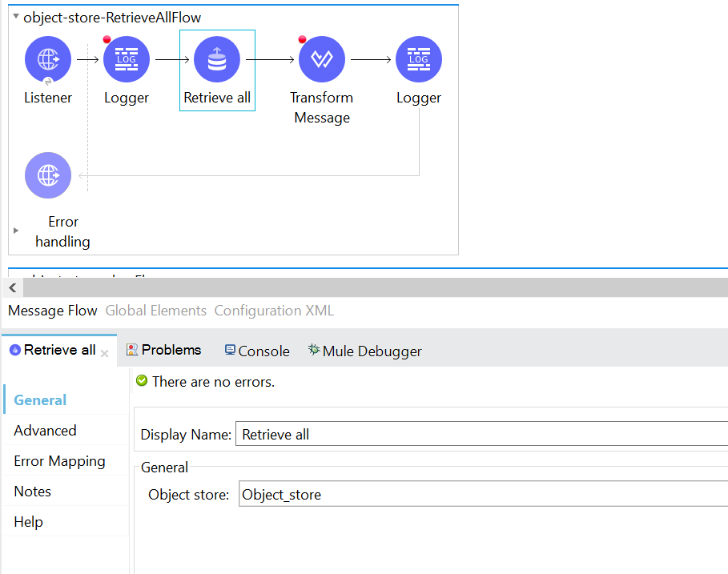Click the first Logger component icon
The image size is (728, 574).
[x=127, y=60]
